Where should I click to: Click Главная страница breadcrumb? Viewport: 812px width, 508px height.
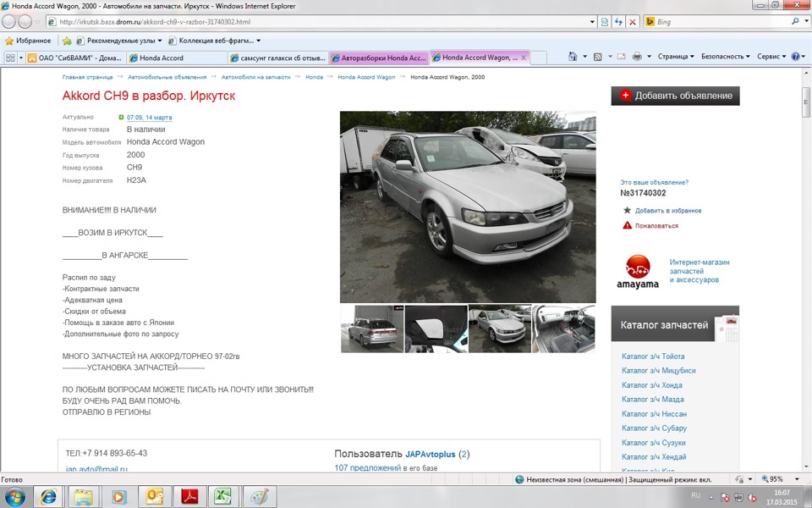[x=87, y=77]
